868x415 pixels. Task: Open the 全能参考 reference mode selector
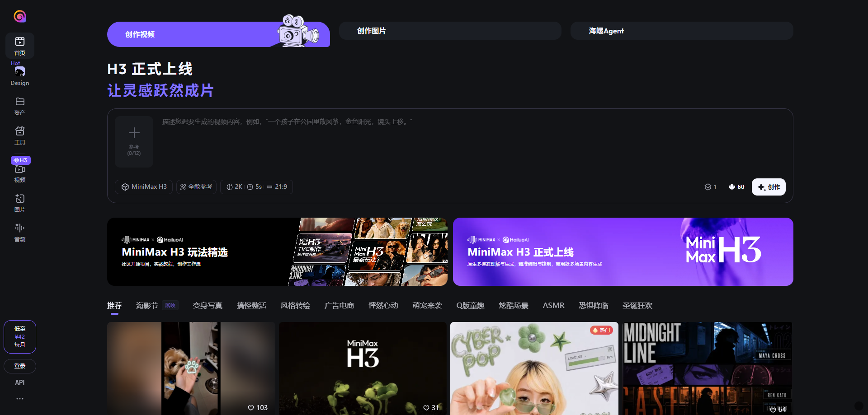(196, 187)
